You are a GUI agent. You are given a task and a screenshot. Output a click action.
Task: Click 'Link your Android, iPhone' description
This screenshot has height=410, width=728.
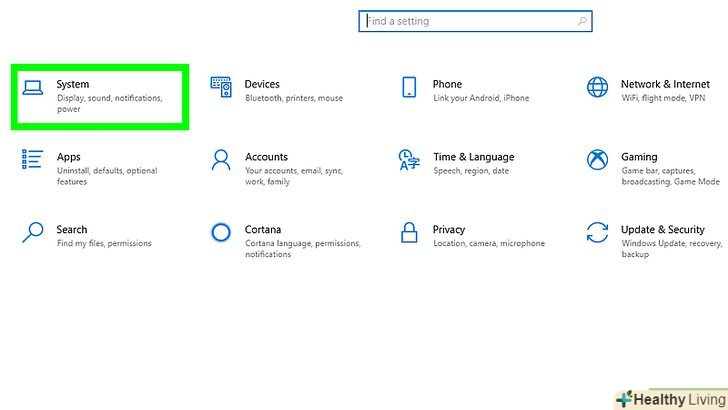[481, 98]
